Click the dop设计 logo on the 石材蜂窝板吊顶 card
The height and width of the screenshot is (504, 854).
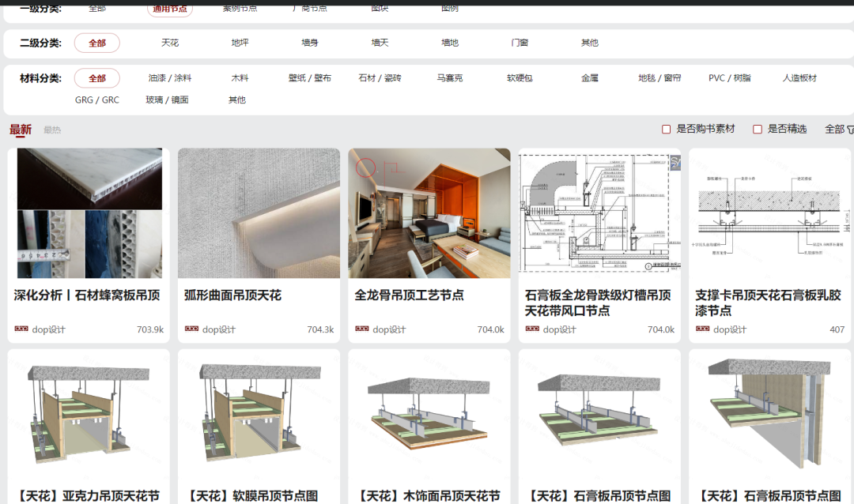pyautogui.click(x=21, y=329)
